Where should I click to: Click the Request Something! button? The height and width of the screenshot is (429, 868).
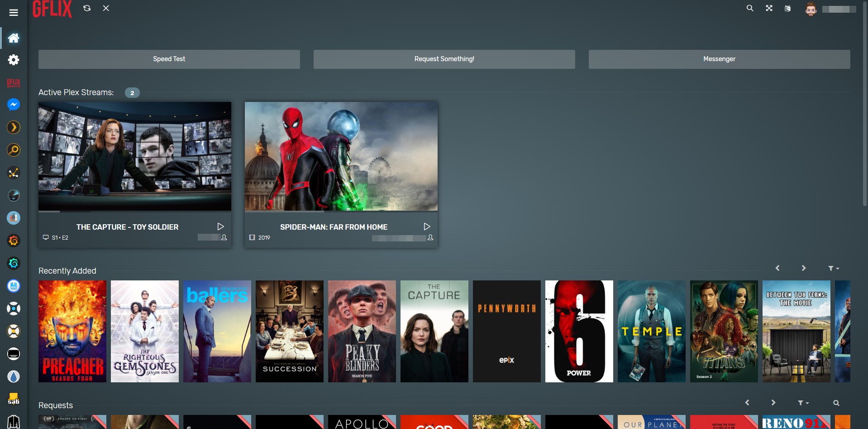pyautogui.click(x=444, y=59)
